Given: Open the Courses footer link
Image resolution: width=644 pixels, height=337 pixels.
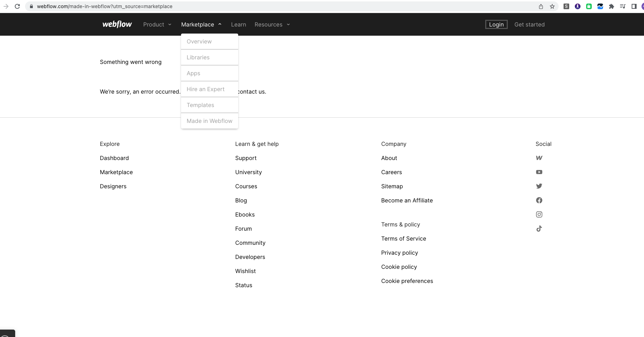Looking at the screenshot, I should [x=246, y=186].
